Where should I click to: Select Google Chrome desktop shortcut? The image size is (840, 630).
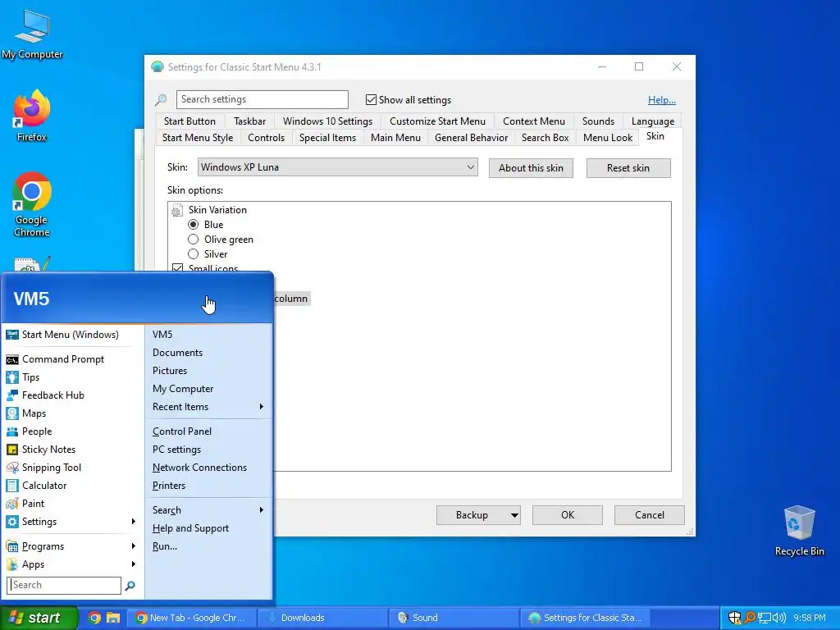tap(32, 204)
